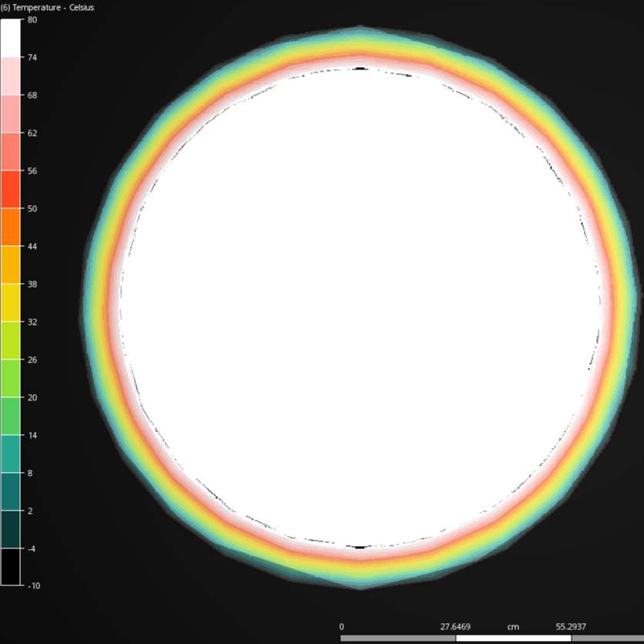The image size is (644, 644).
Task: Click the legend value "2"
Action: [30, 511]
